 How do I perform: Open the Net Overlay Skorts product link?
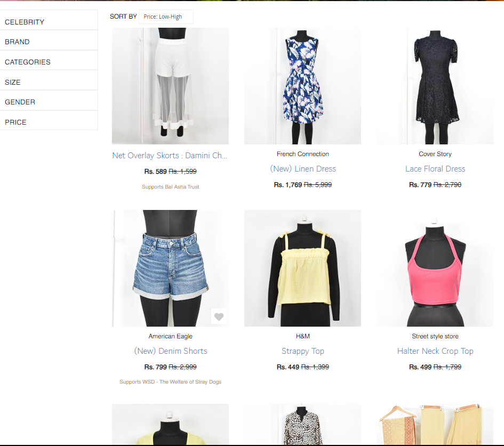pyautogui.click(x=170, y=156)
